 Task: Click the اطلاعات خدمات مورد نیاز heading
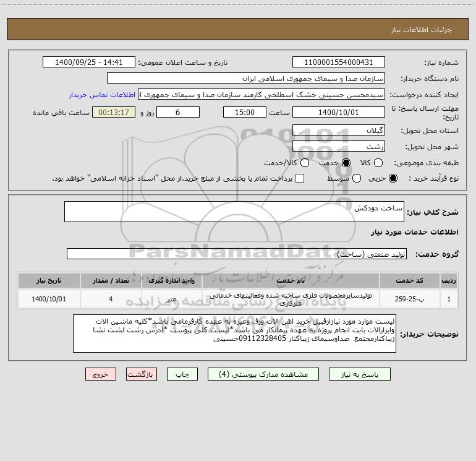tap(415, 232)
